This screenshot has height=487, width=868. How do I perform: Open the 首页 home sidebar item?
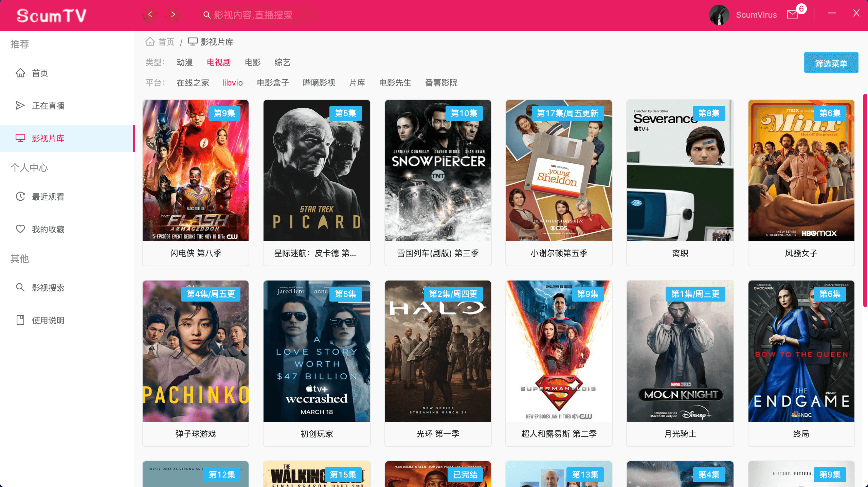(40, 73)
